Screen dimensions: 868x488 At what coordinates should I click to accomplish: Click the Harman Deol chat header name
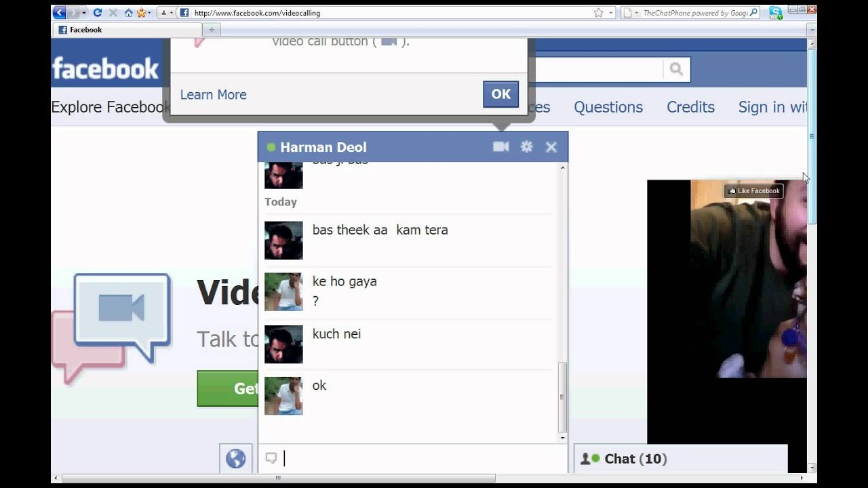[x=323, y=147]
